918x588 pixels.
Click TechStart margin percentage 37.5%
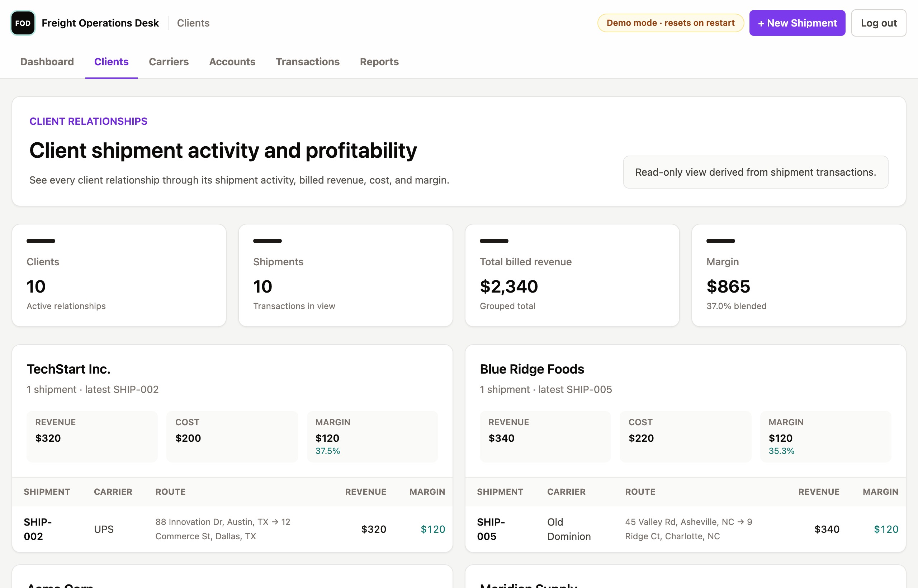327,451
